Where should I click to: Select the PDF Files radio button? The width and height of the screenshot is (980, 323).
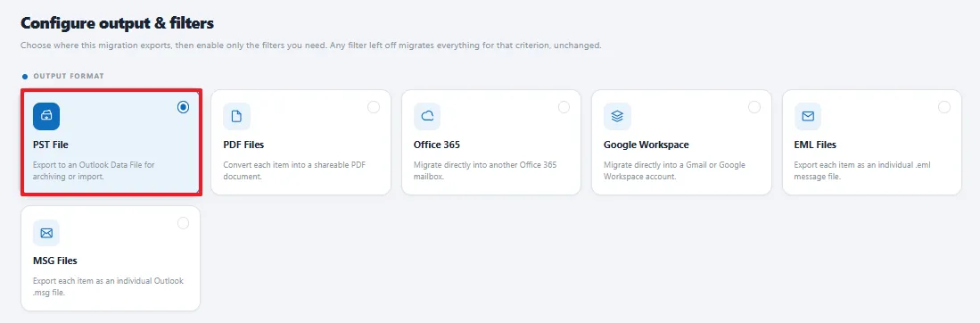[x=373, y=107]
